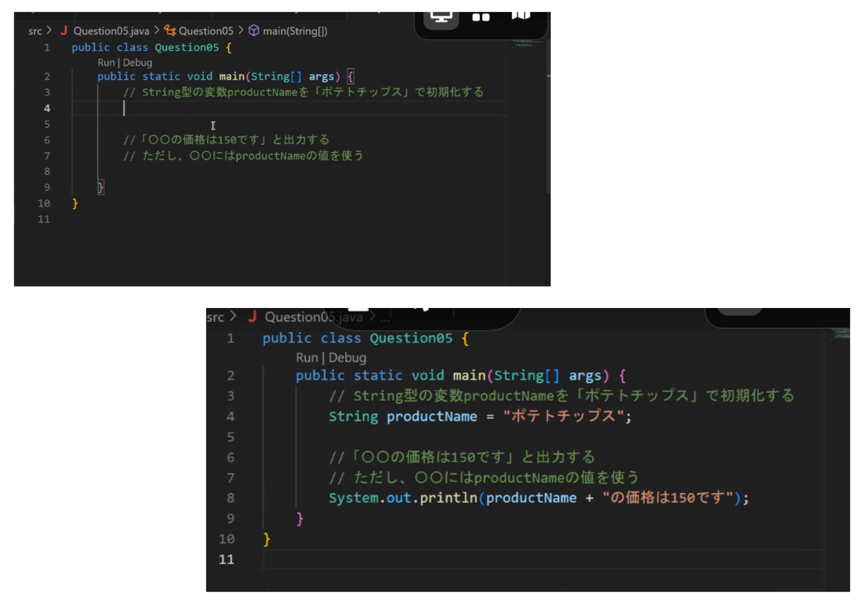The height and width of the screenshot is (616, 868).
Task: Click the "の価格は150です" string literal
Action: coord(668,498)
